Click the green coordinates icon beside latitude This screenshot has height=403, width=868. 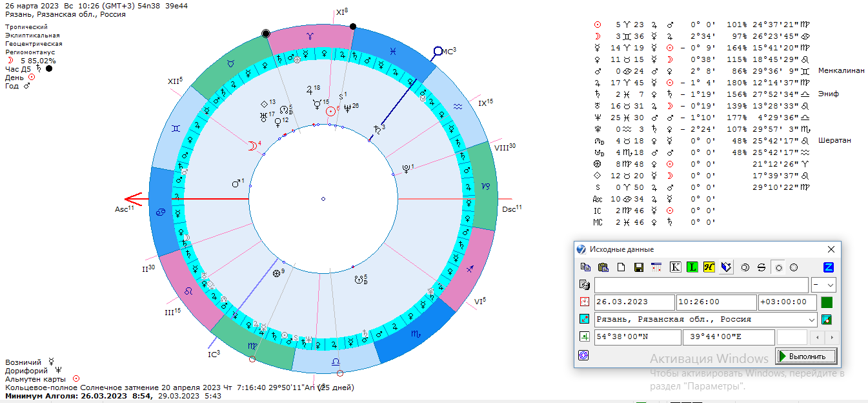(584, 336)
